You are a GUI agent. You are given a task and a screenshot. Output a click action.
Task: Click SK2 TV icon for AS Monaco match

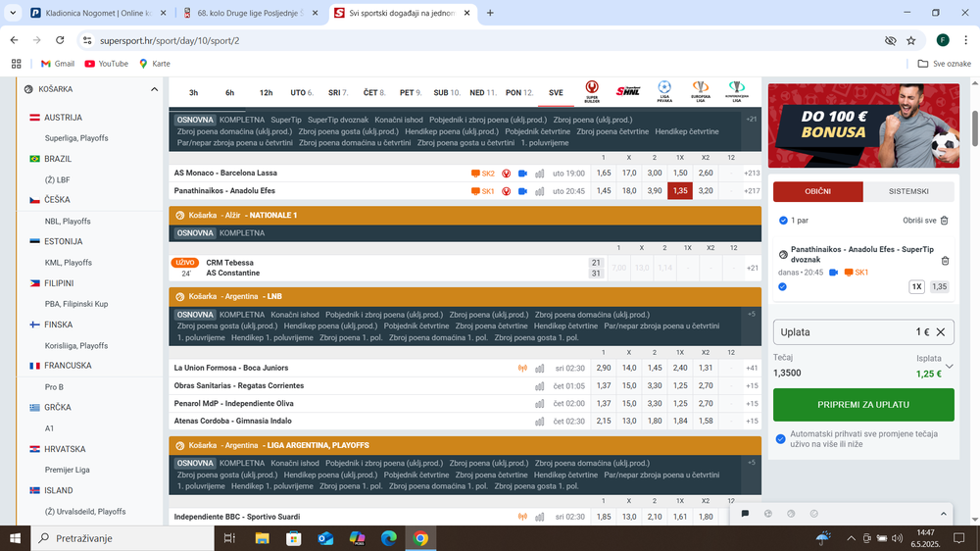pos(482,174)
